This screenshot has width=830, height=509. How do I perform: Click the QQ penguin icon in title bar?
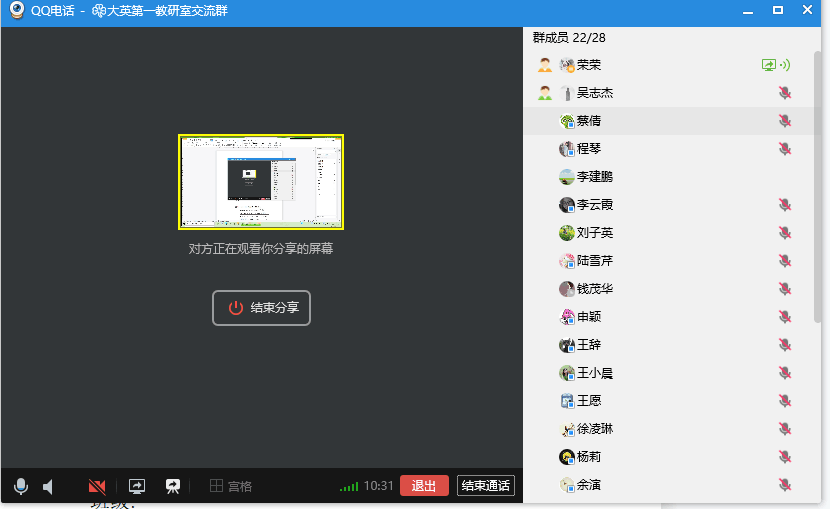pyautogui.click(x=16, y=10)
